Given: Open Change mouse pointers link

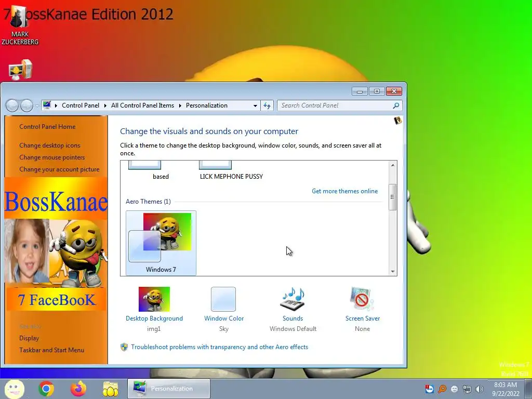Looking at the screenshot, I should coord(52,157).
